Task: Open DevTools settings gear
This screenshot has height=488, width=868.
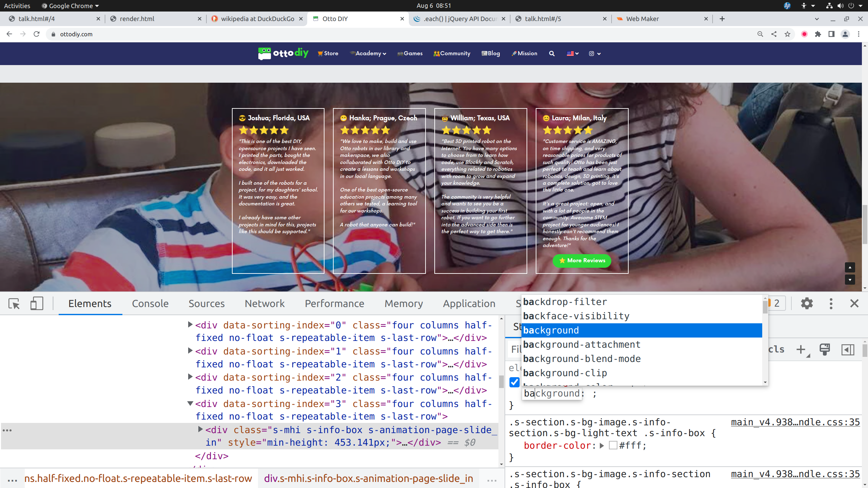Action: coord(807,303)
